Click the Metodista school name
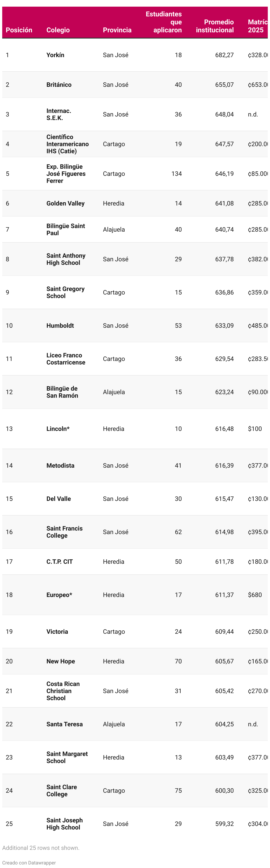 click(60, 465)
